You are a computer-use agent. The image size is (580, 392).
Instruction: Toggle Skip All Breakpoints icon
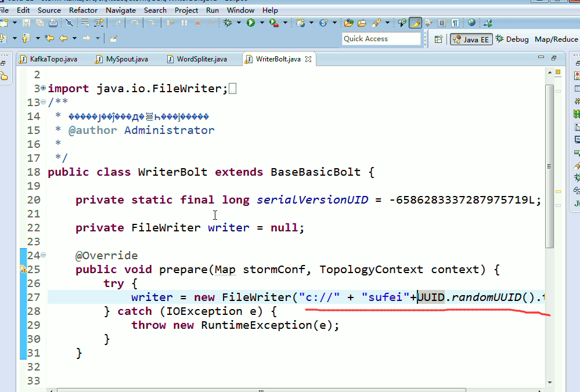69,23
